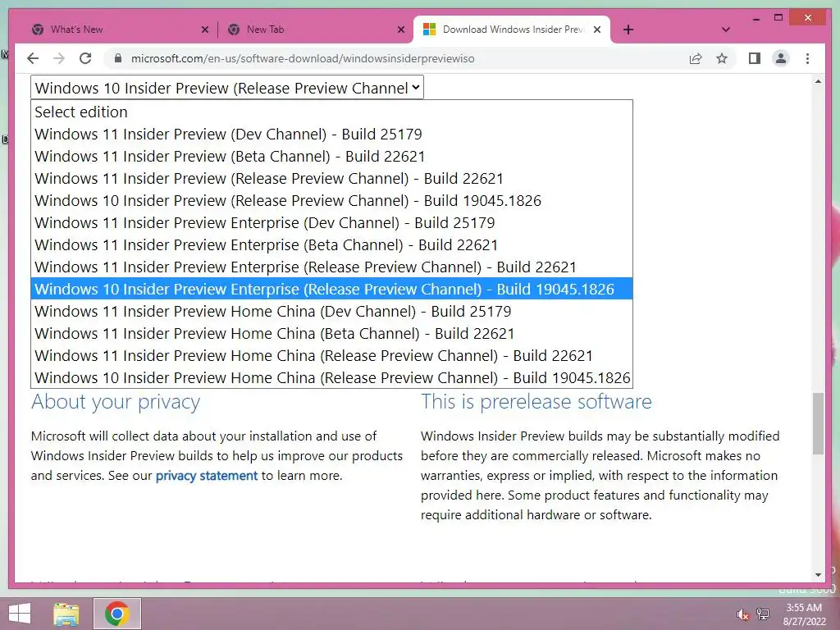
Task: Click the vertical scrollbar thumb
Action: tap(818, 424)
